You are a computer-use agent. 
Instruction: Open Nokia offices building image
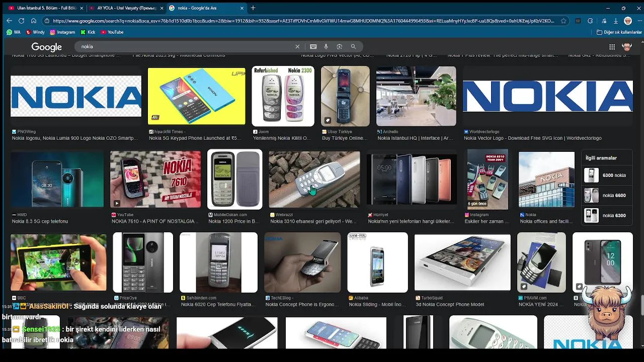point(546,179)
